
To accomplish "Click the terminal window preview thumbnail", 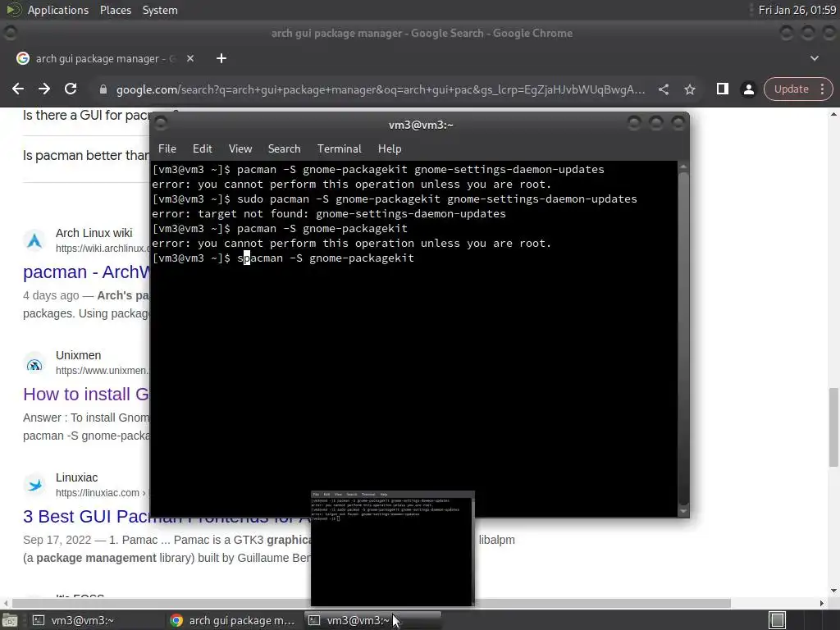I will coord(392,548).
